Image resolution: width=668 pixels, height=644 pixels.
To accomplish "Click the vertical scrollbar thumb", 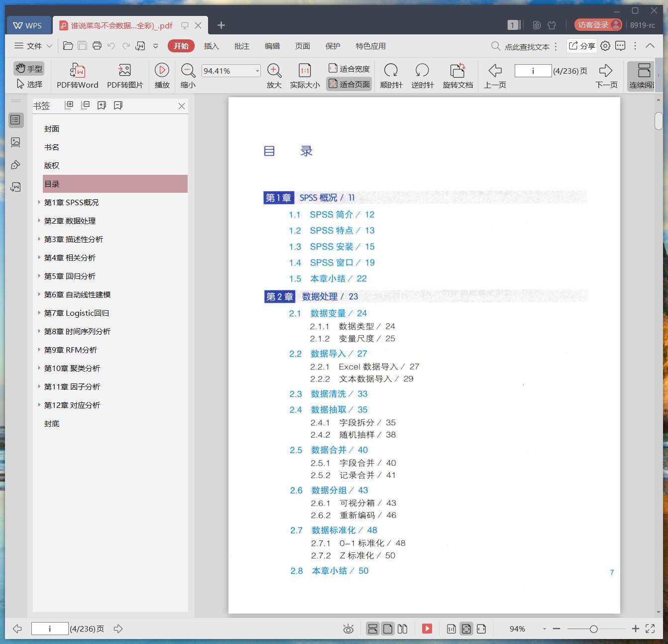I will [659, 121].
